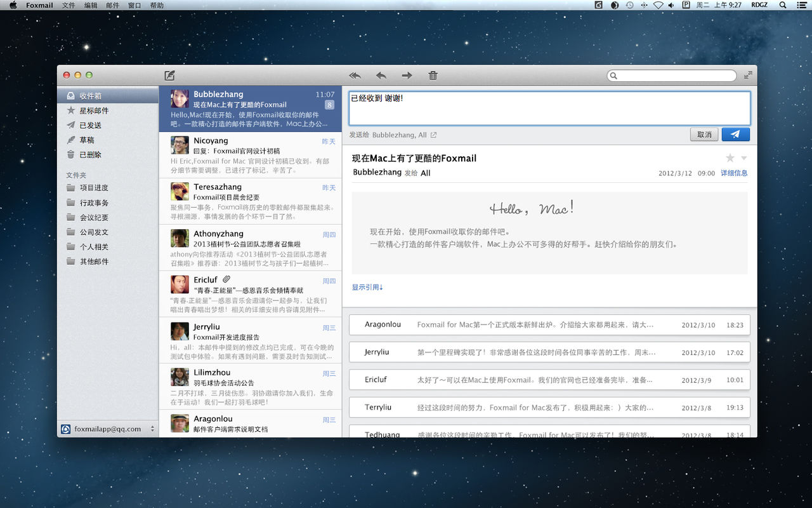The height and width of the screenshot is (508, 812).
Task: Open the 文件 menu
Action: (69, 5)
